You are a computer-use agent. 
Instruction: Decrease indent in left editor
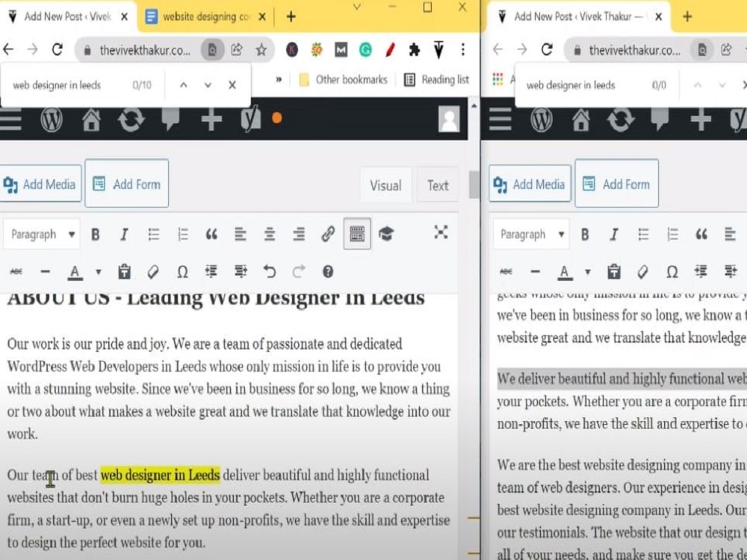pyautogui.click(x=211, y=272)
